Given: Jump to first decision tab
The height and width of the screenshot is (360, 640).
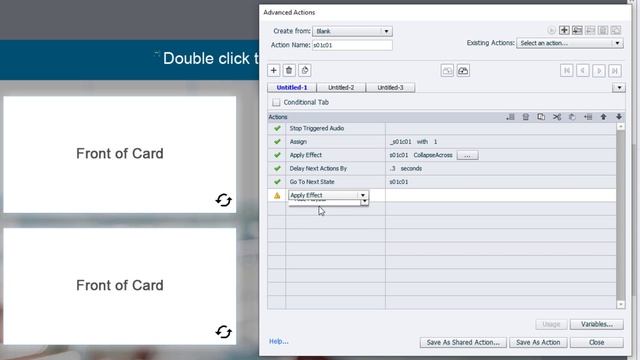Looking at the screenshot, I should point(567,71).
